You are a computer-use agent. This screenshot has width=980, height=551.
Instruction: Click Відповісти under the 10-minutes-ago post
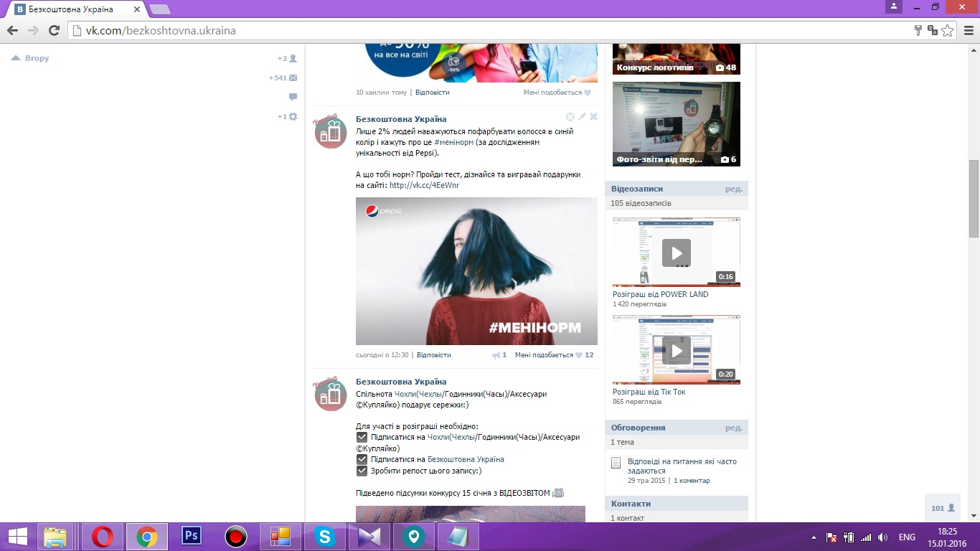pos(432,93)
